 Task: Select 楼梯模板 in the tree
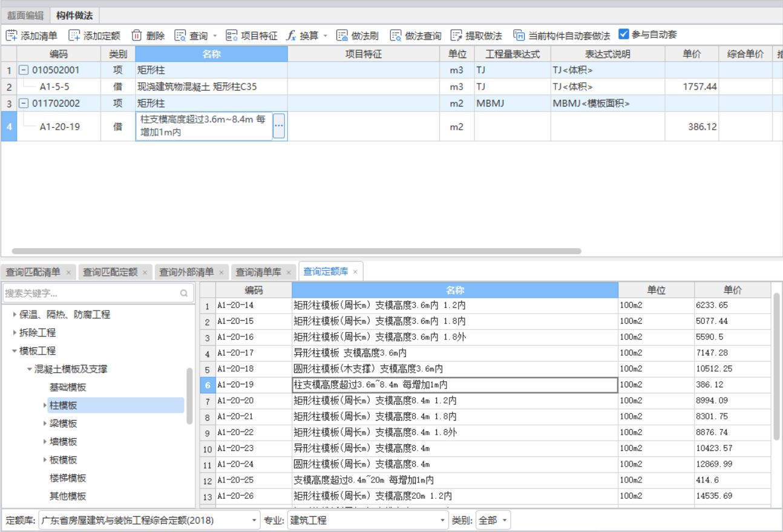pyautogui.click(x=68, y=478)
